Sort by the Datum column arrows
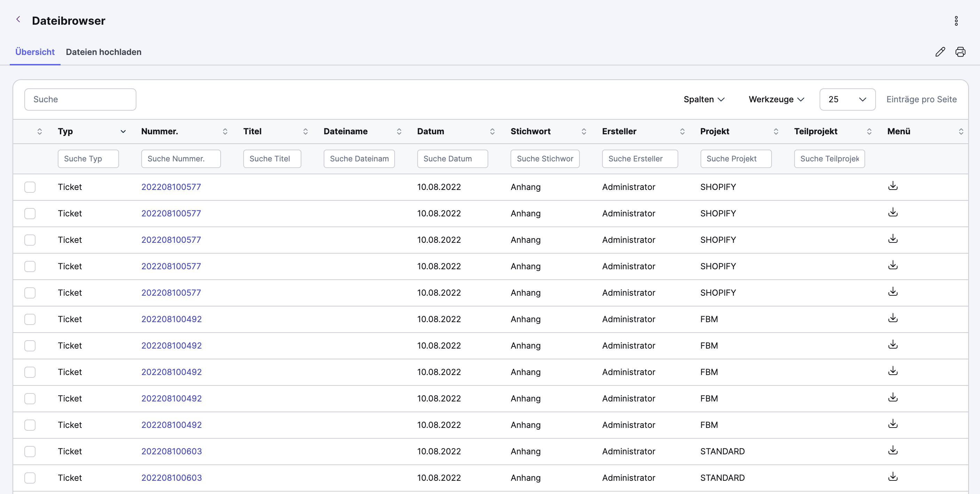Viewport: 980px width, 494px height. [492, 132]
